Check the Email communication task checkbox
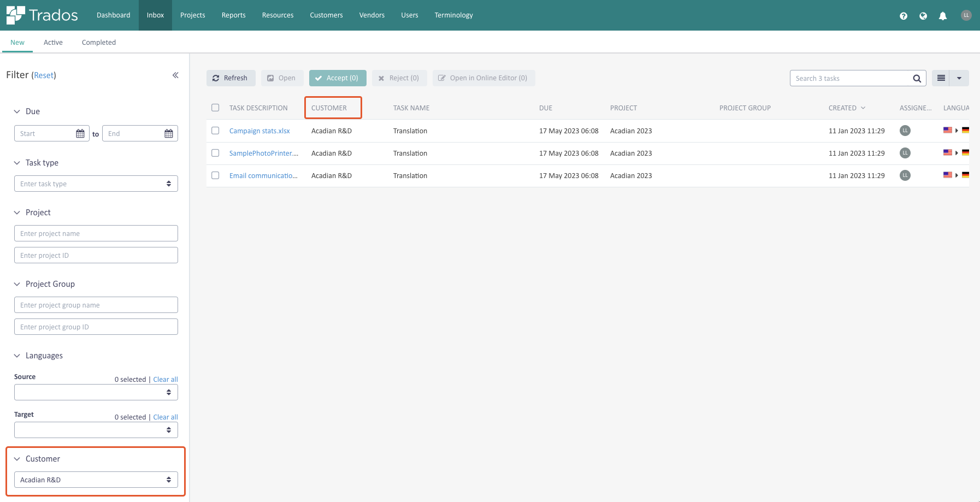Image resolution: width=980 pixels, height=502 pixels. coord(215,175)
